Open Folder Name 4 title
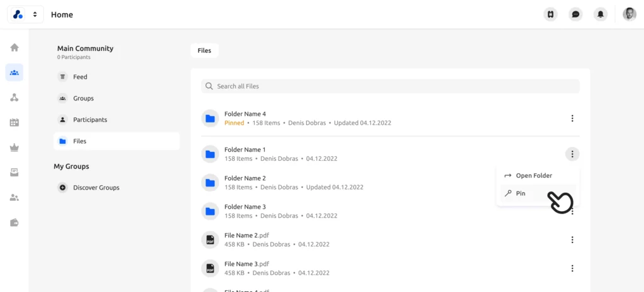The height and width of the screenshot is (292, 644). point(245,114)
